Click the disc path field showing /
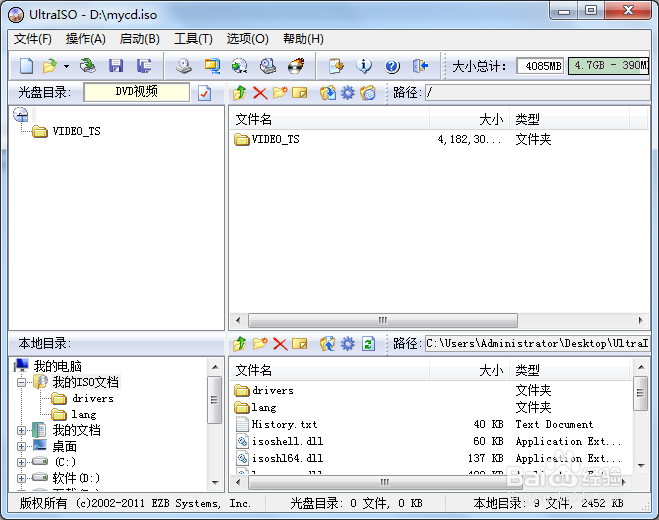The width and height of the screenshot is (659, 520). click(x=538, y=92)
